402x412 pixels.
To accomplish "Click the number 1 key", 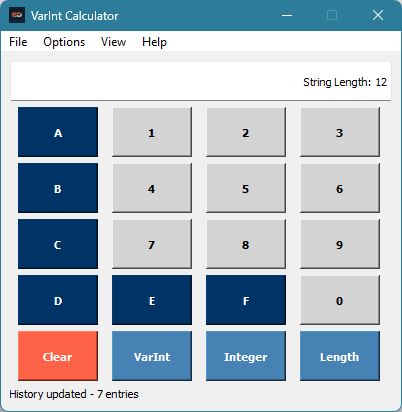I will click(x=152, y=132).
